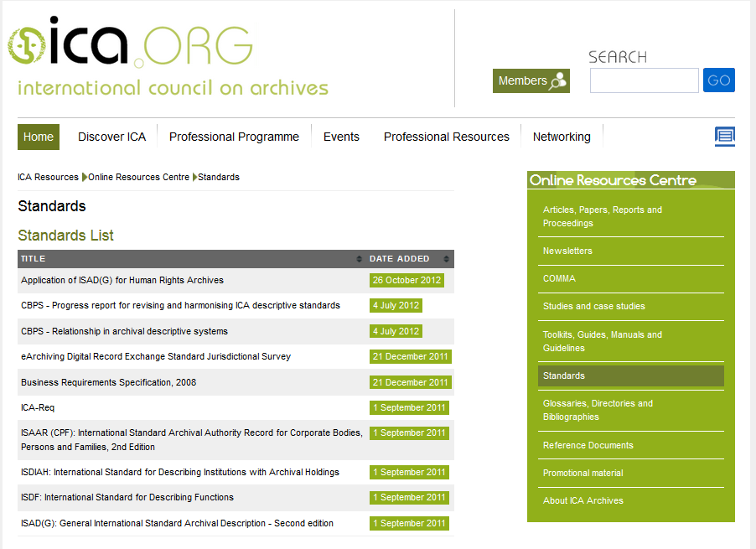Open Application of ISAD(G) for Human Rights Archives
Image resolution: width=756 pixels, height=549 pixels.
(122, 280)
